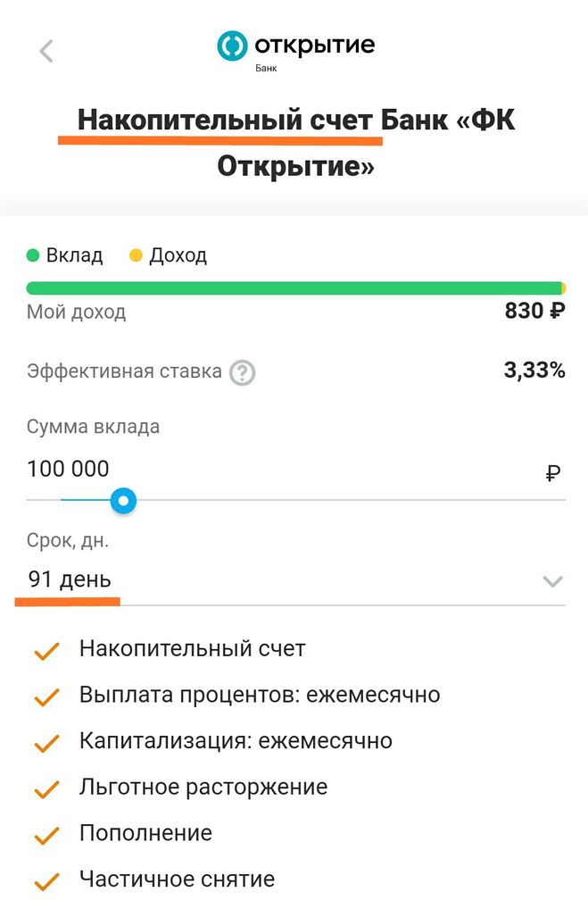Go back using the left chevron

coord(47,51)
